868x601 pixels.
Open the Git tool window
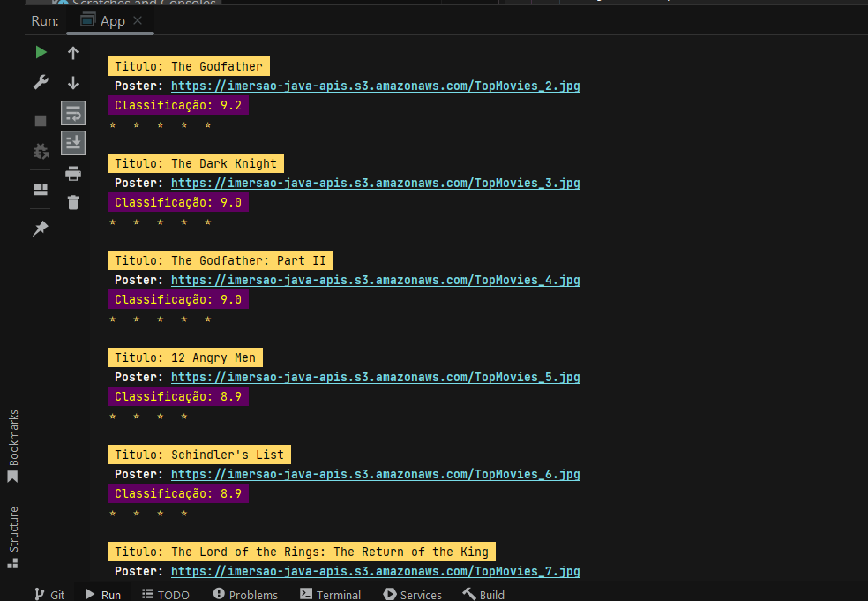point(49,594)
